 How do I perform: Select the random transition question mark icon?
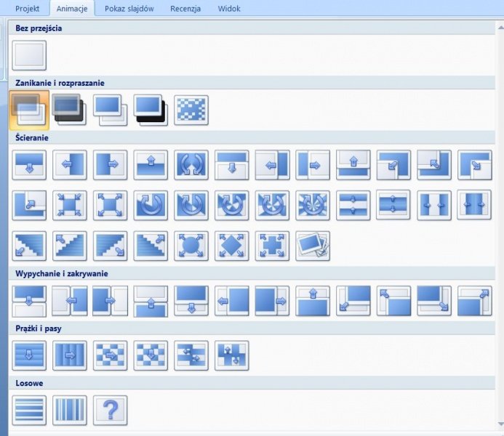coord(110,410)
